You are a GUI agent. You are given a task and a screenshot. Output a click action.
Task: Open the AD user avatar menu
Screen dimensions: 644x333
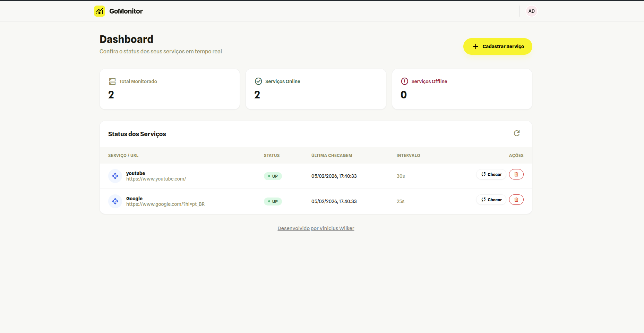pyautogui.click(x=531, y=11)
